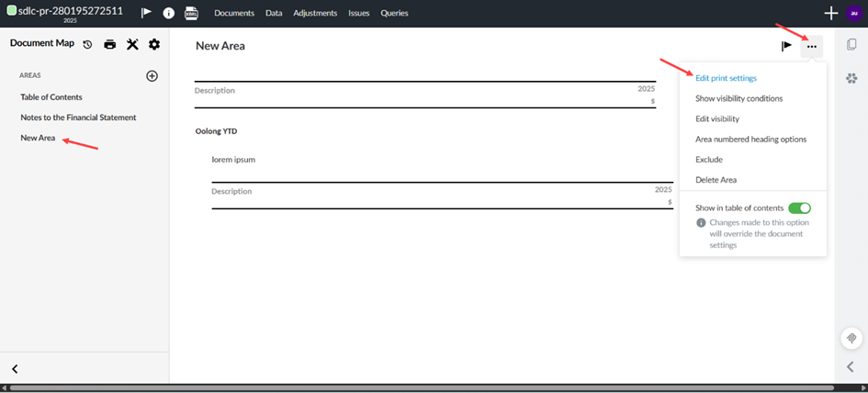868x393 pixels.
Task: Open Document Map history icon
Action: 87,45
